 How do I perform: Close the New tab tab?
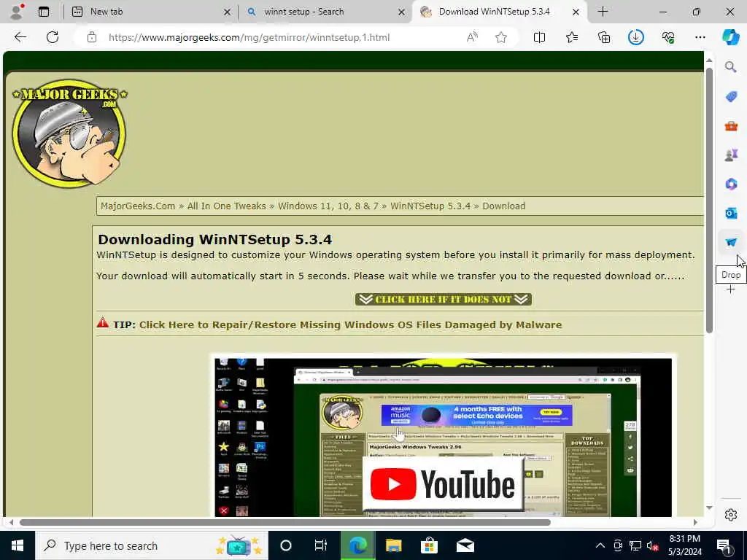228,12
